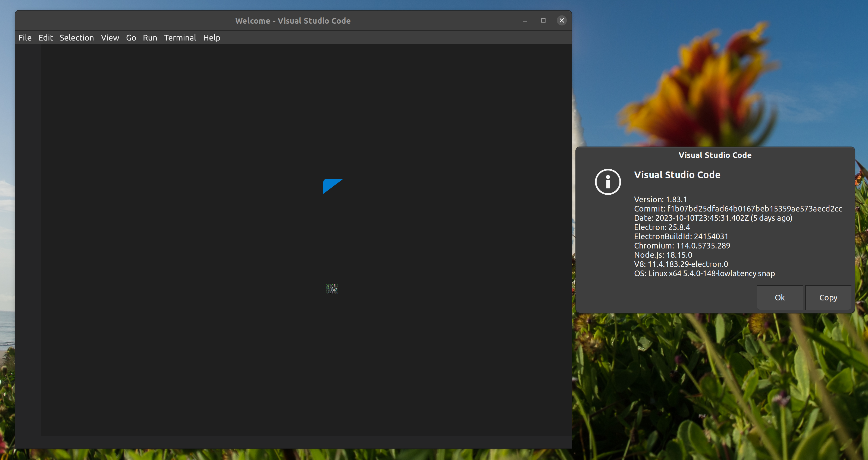Maximize the VS Code window
The image size is (868, 460).
543,20
